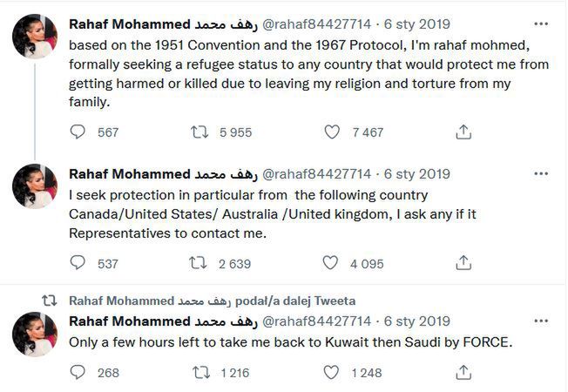The height and width of the screenshot is (392, 568).
Task: Retweet the 1951 Convention refugee tweet
Action: (x=199, y=132)
